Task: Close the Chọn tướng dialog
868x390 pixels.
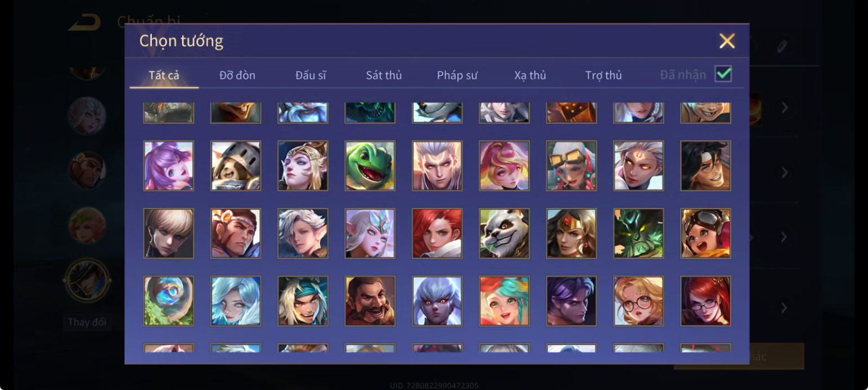Action: [x=727, y=41]
